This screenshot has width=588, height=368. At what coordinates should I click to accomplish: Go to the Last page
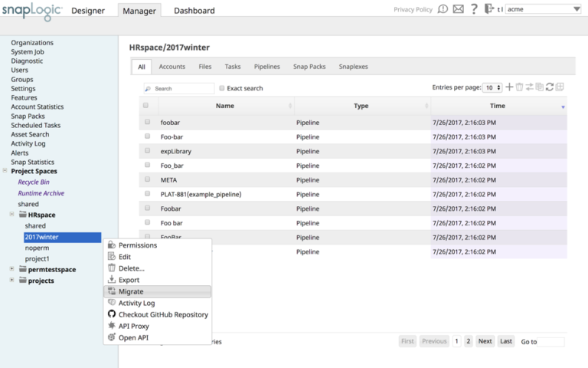click(506, 341)
